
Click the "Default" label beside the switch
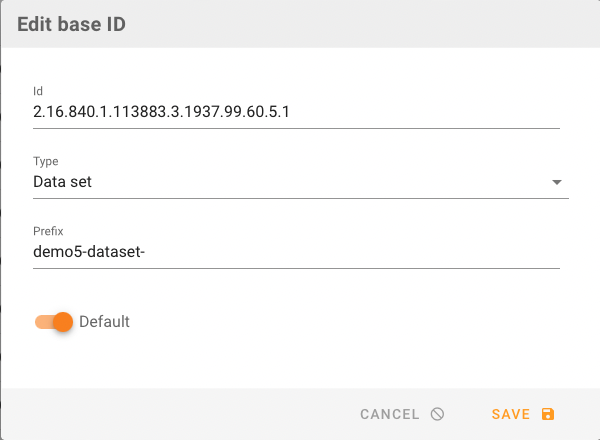point(104,322)
